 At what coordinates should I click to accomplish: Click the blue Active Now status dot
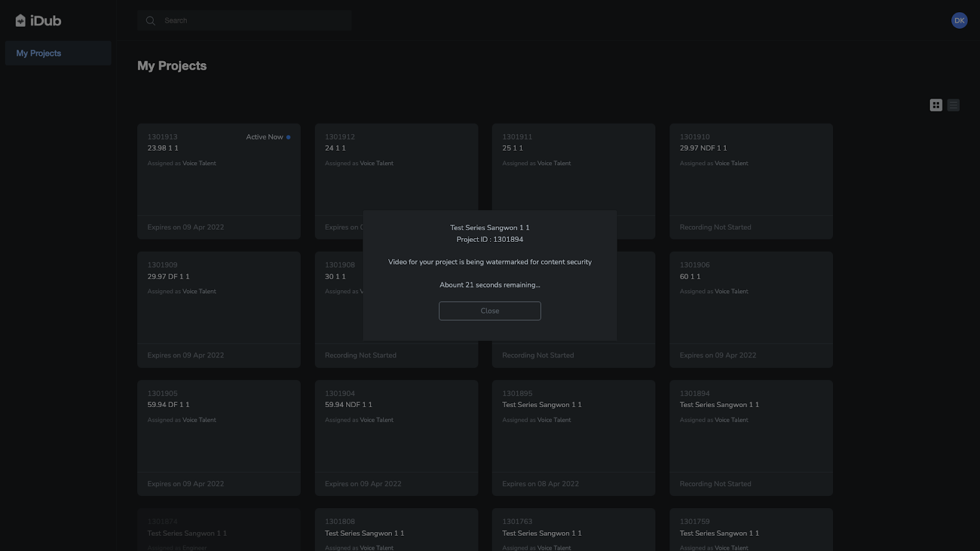(x=288, y=137)
